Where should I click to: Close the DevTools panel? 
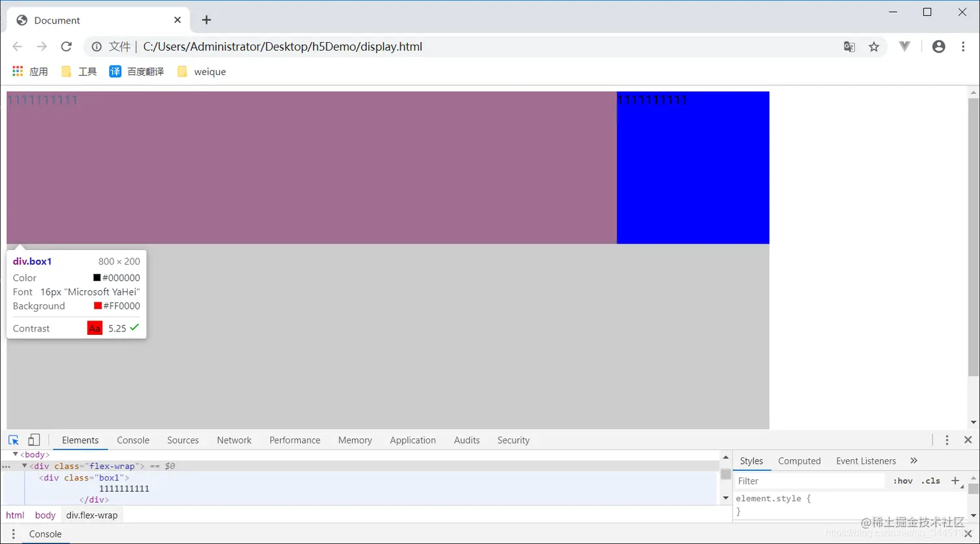[968, 440]
